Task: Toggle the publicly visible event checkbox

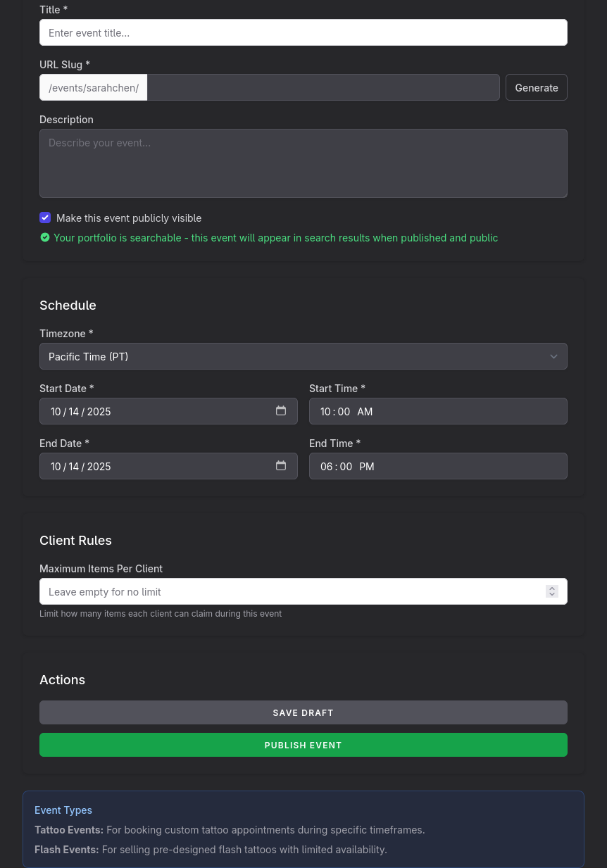Action: tap(45, 218)
